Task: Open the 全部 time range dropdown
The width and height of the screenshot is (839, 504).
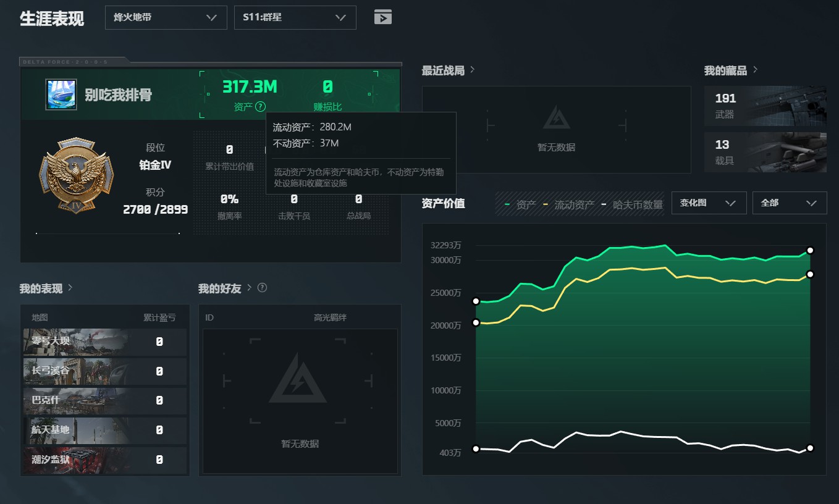Action: [790, 203]
